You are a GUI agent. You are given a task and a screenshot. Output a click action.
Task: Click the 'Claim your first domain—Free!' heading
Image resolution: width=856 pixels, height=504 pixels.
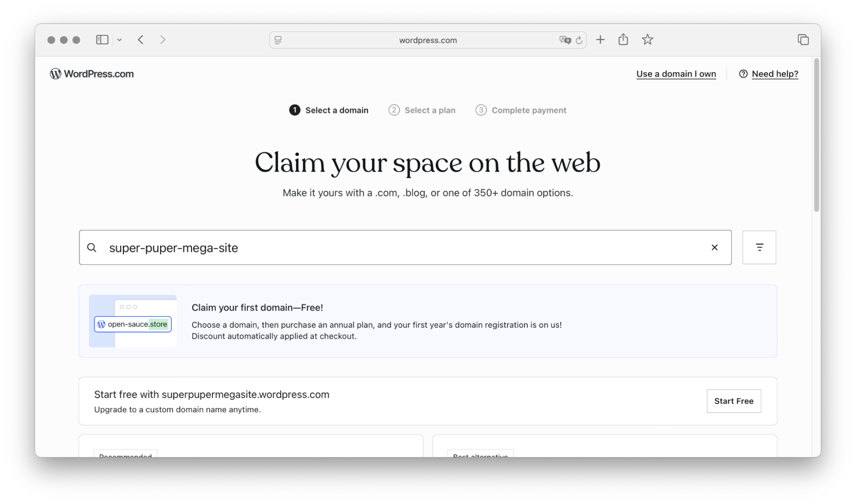[x=257, y=307]
